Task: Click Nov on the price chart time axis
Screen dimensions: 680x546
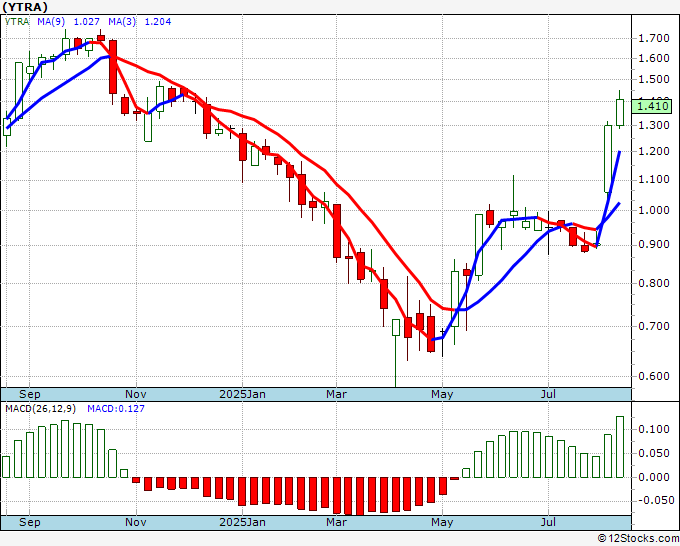Action: [x=136, y=394]
